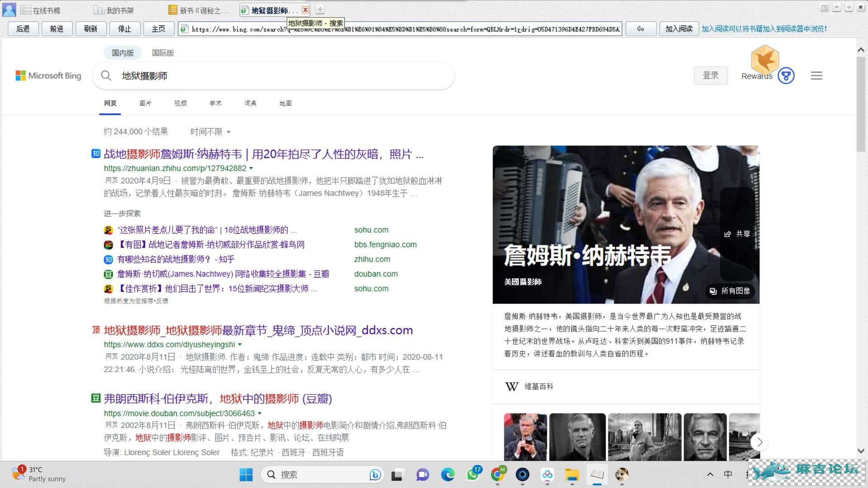
Task: Open File Explorer from the taskbar
Action: (572, 474)
